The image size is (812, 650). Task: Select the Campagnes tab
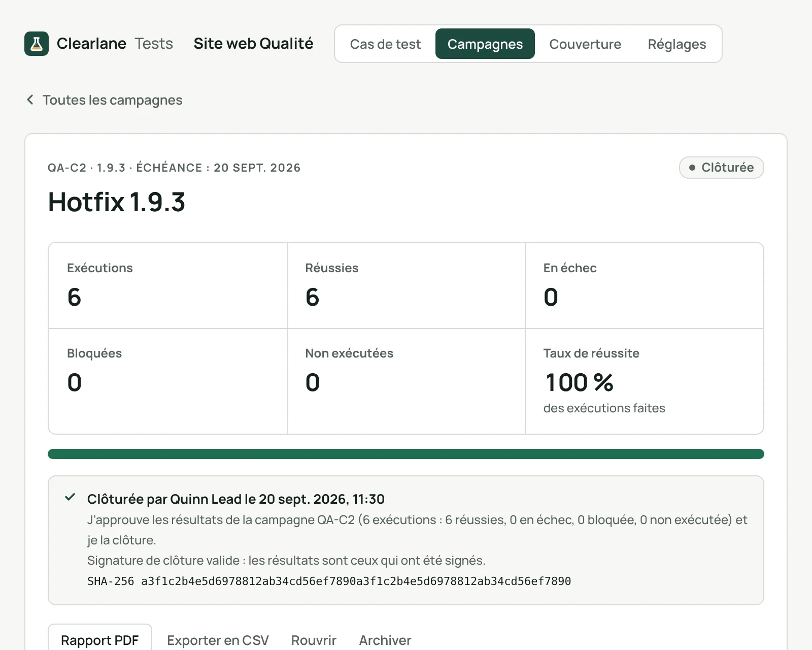click(485, 44)
